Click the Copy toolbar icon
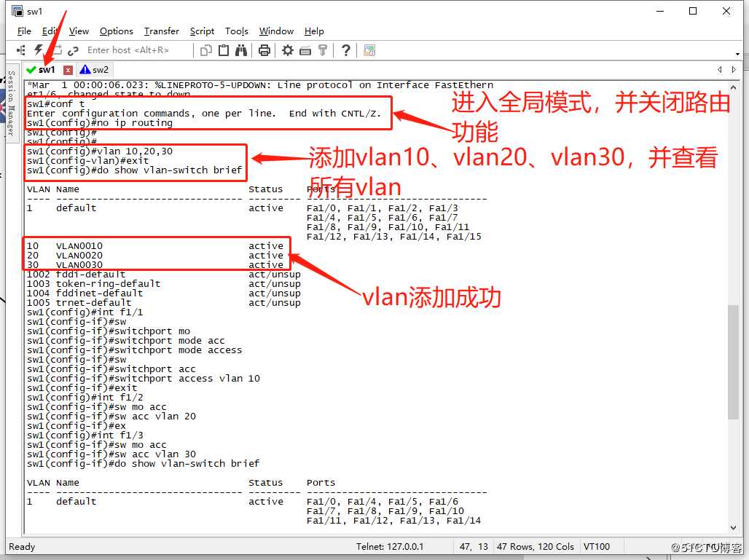The height and width of the screenshot is (560, 749). pos(206,50)
